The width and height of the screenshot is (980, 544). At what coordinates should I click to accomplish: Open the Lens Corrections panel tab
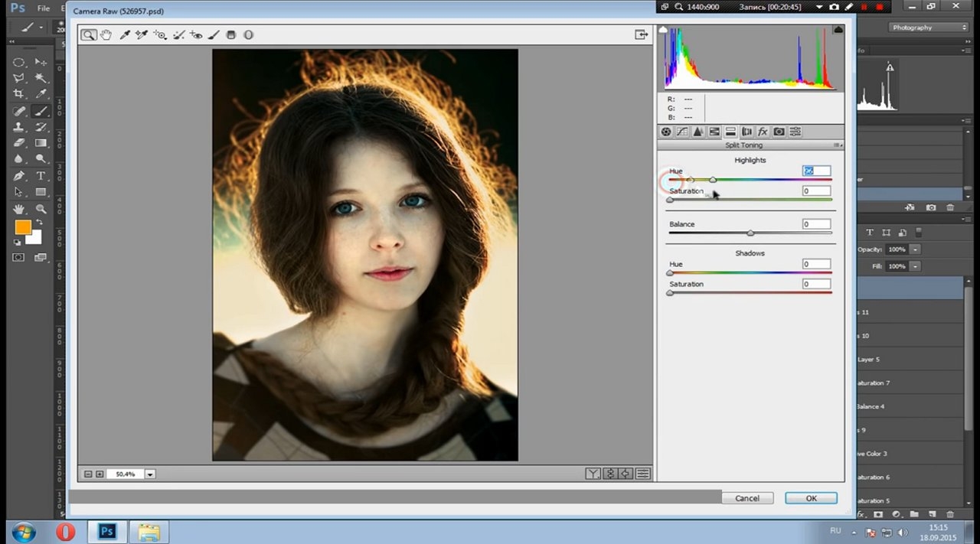tap(746, 132)
